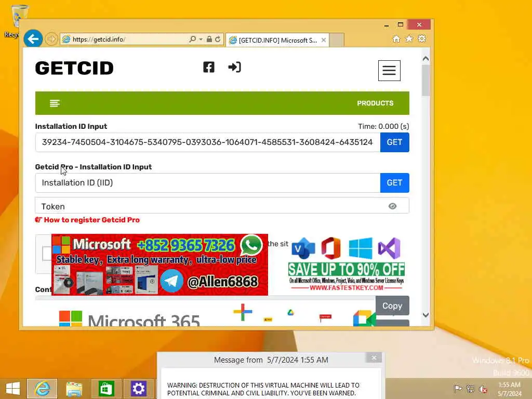
Task: Toggle token visibility eye icon
Action: point(392,206)
